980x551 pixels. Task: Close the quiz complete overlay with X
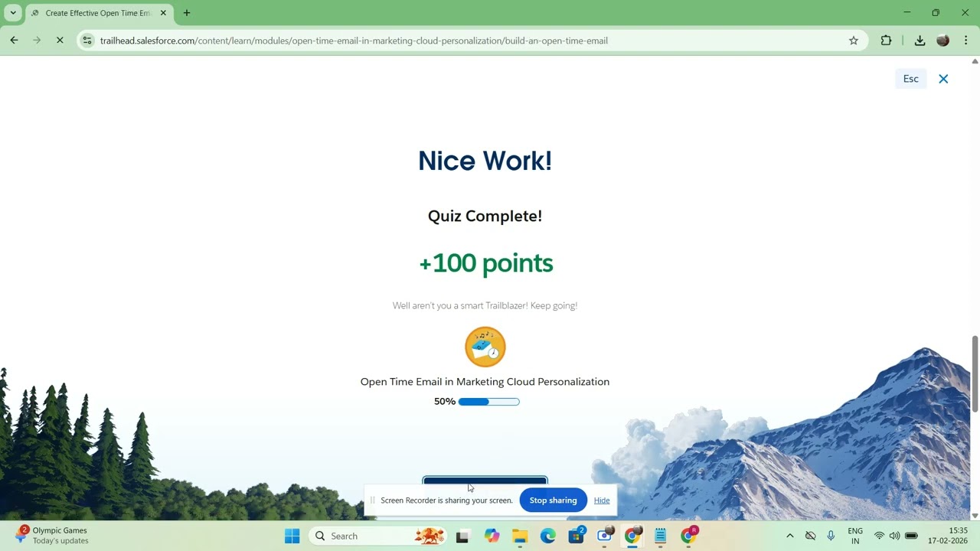click(943, 79)
